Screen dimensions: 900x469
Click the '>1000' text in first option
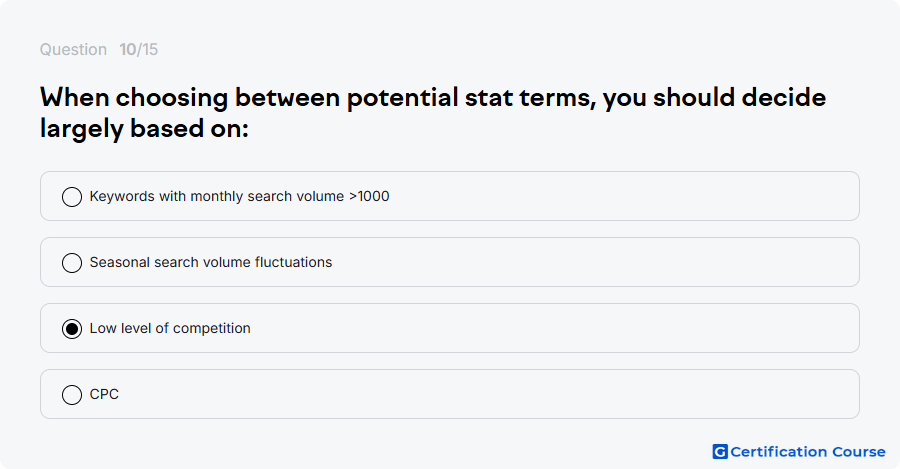[x=369, y=196]
